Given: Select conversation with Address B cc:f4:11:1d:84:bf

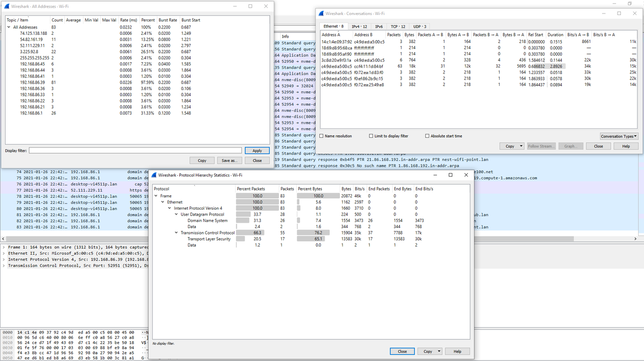Looking at the screenshot, I should (x=479, y=66).
